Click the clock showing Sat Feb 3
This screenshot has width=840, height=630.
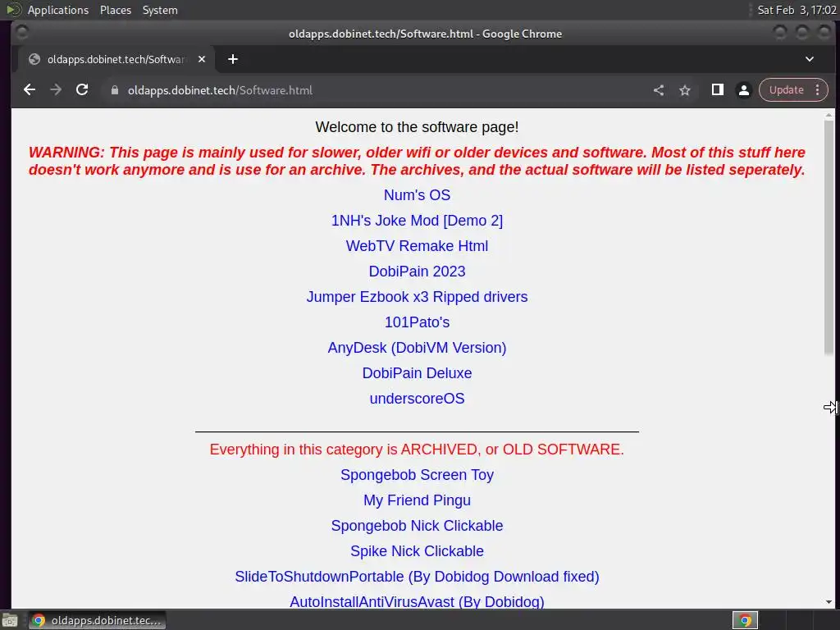click(797, 10)
